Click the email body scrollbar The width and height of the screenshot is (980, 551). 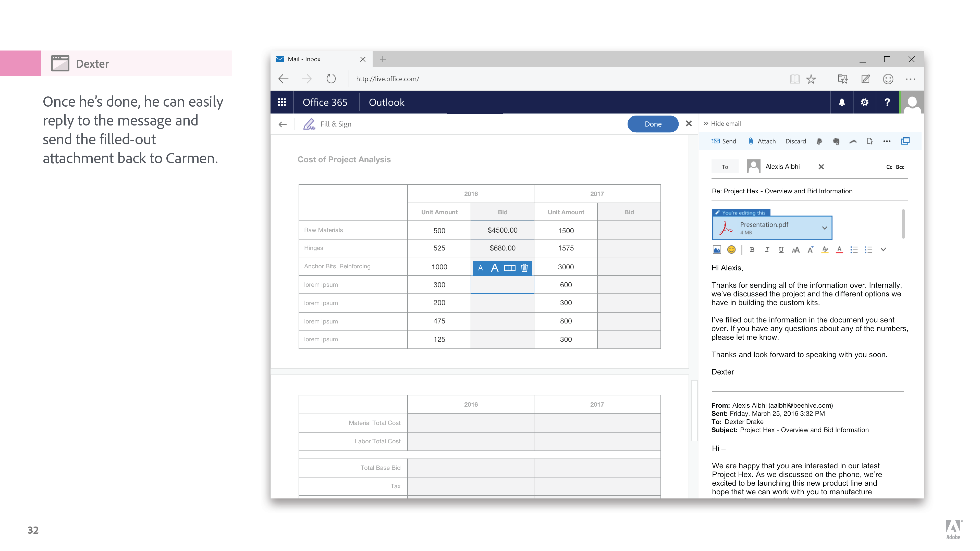click(x=903, y=224)
